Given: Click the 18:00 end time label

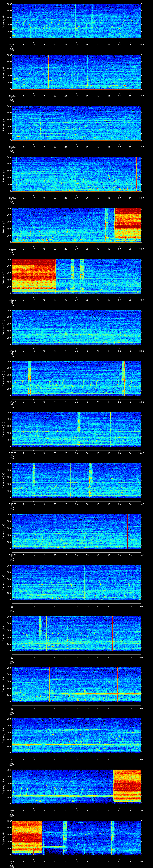Looking at the screenshot, I should coord(141,862).
